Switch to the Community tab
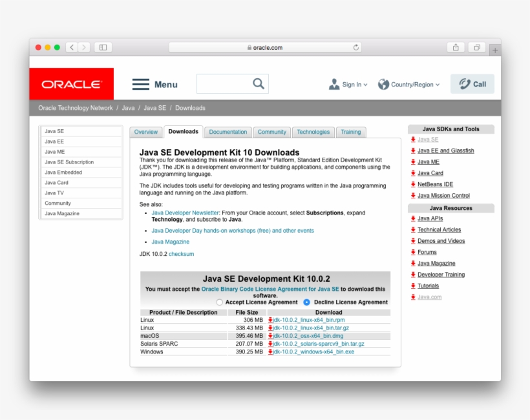The height and width of the screenshot is (420, 530). click(271, 132)
